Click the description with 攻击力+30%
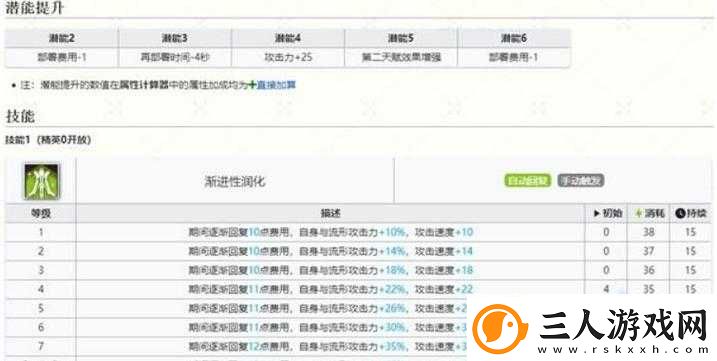This screenshot has width=717, height=361. click(x=327, y=327)
